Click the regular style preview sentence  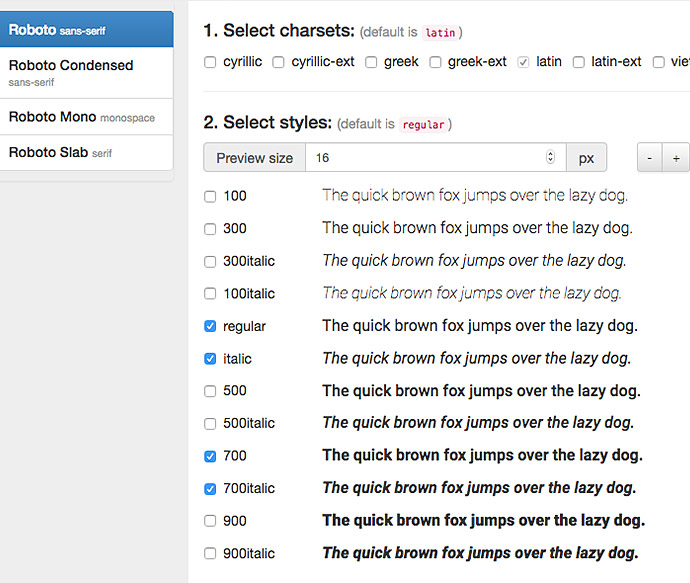pyautogui.click(x=480, y=326)
